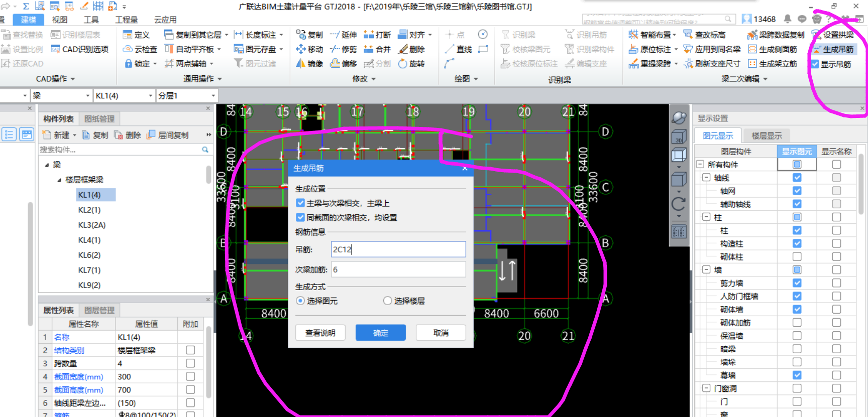
Task: Toggle 同截面的次梁相交，均设置 checkbox
Action: 300,217
